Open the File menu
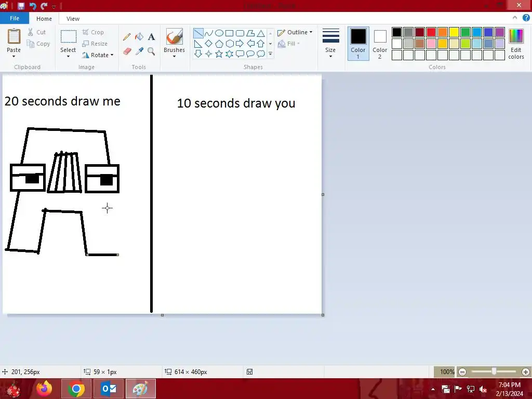The width and height of the screenshot is (532, 399). pyautogui.click(x=14, y=18)
